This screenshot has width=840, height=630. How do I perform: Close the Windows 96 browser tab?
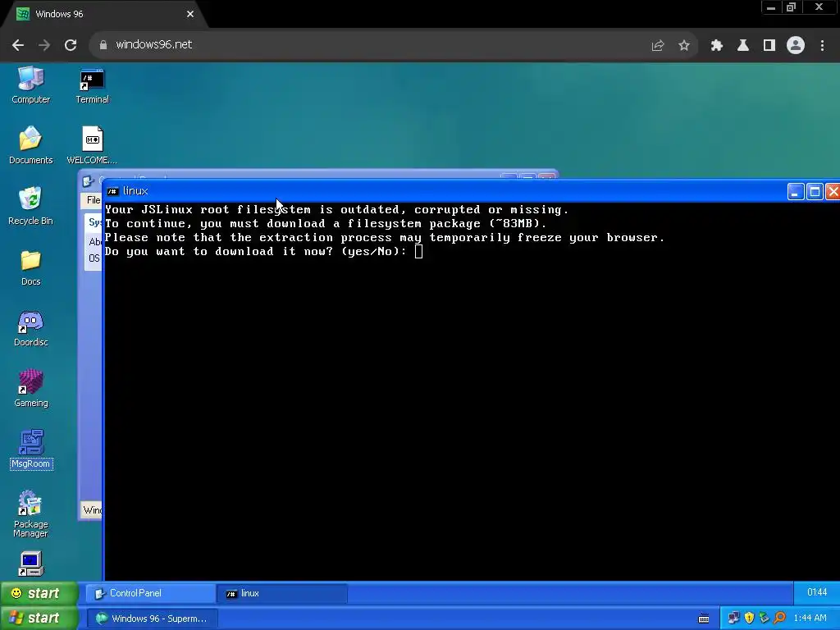pos(190,14)
